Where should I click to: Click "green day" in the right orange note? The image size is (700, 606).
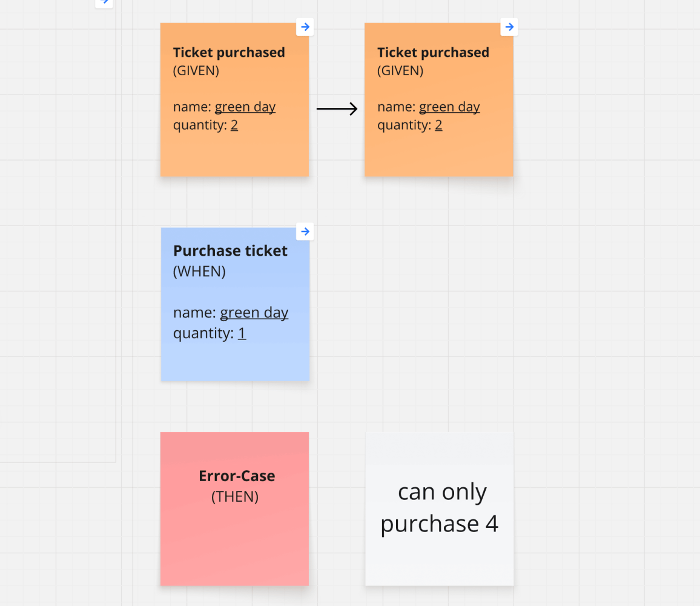449,107
